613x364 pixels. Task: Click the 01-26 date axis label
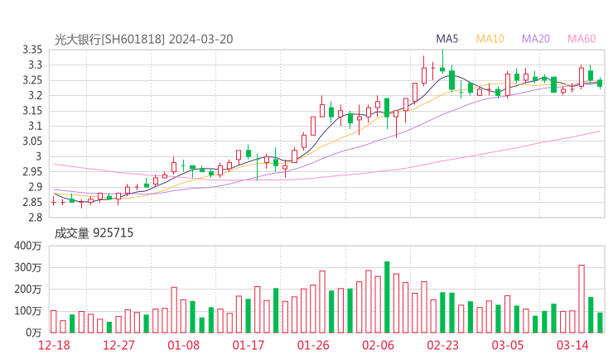pos(313,345)
